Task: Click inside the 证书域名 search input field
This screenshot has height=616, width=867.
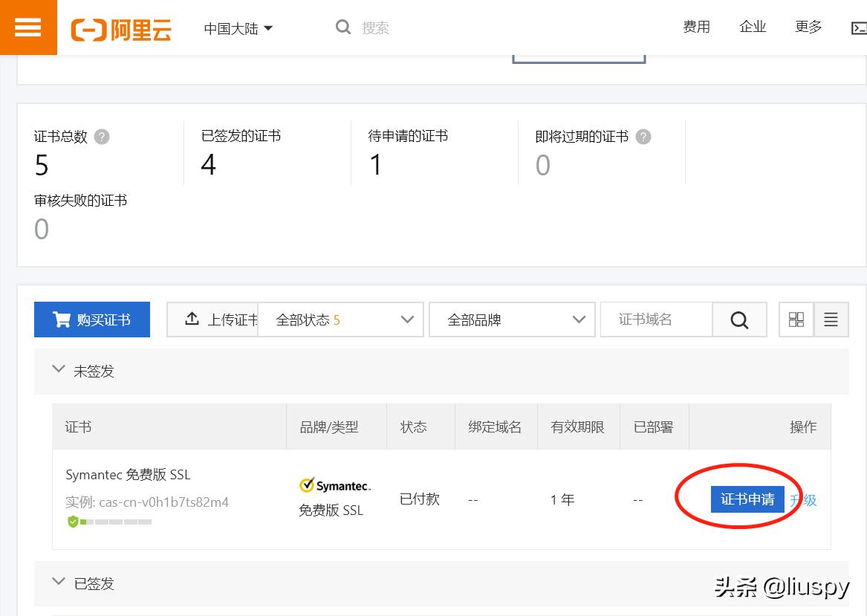Action: point(657,319)
